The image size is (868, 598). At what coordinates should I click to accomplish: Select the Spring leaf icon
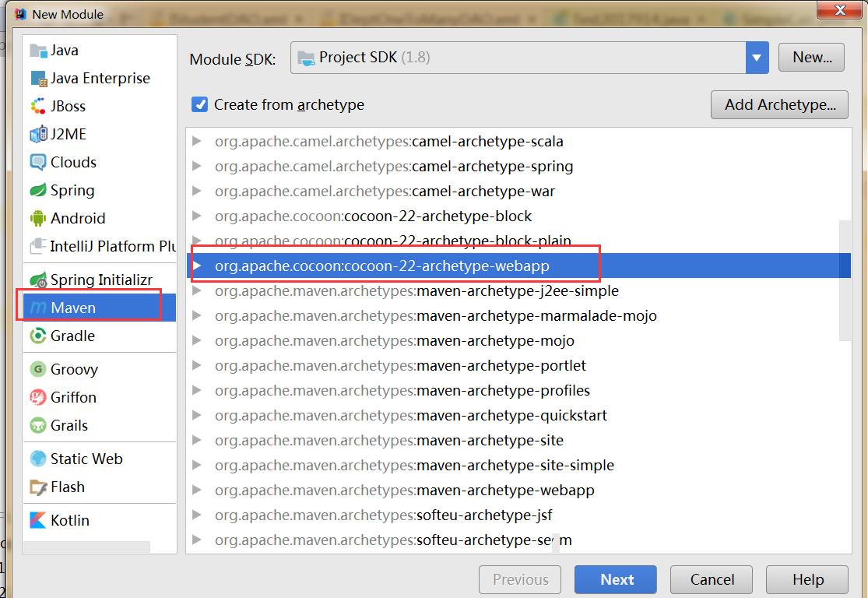click(x=38, y=191)
